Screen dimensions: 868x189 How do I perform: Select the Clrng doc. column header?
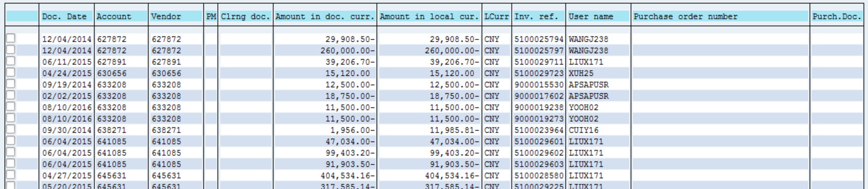pyautogui.click(x=246, y=17)
